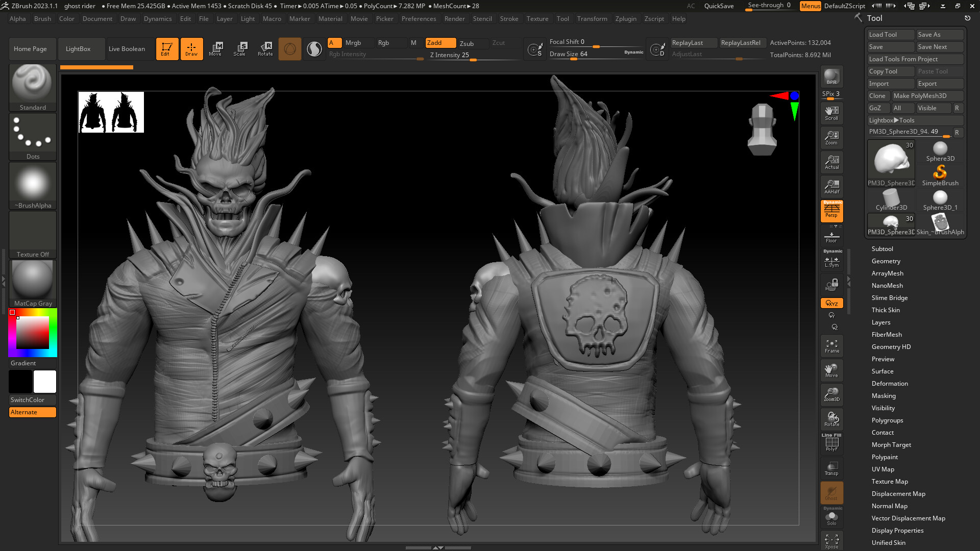Switch to Move mode on the top shelf
The width and height of the screenshot is (980, 551).
tap(216, 48)
